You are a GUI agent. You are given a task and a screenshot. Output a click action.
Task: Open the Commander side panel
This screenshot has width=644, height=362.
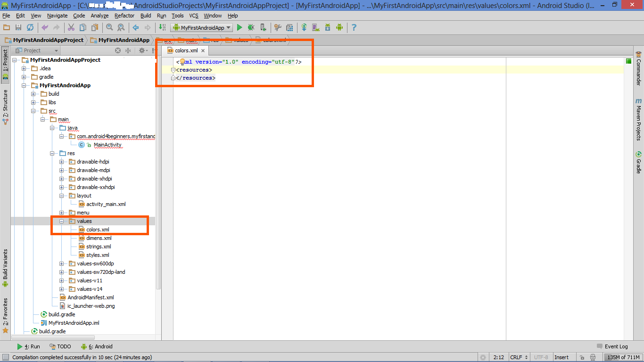(x=639, y=68)
